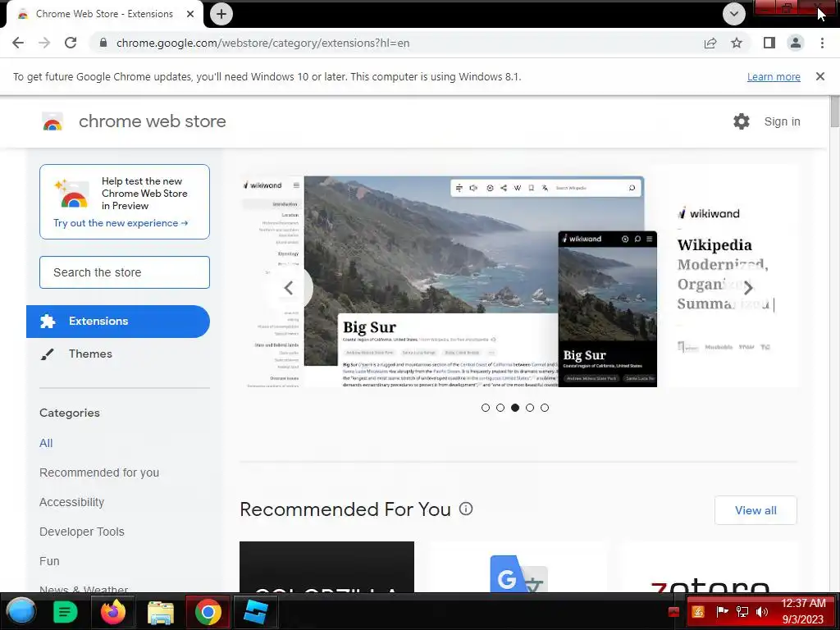The width and height of the screenshot is (840, 630).
Task: Bookmark this page with the star icon
Action: [x=737, y=43]
